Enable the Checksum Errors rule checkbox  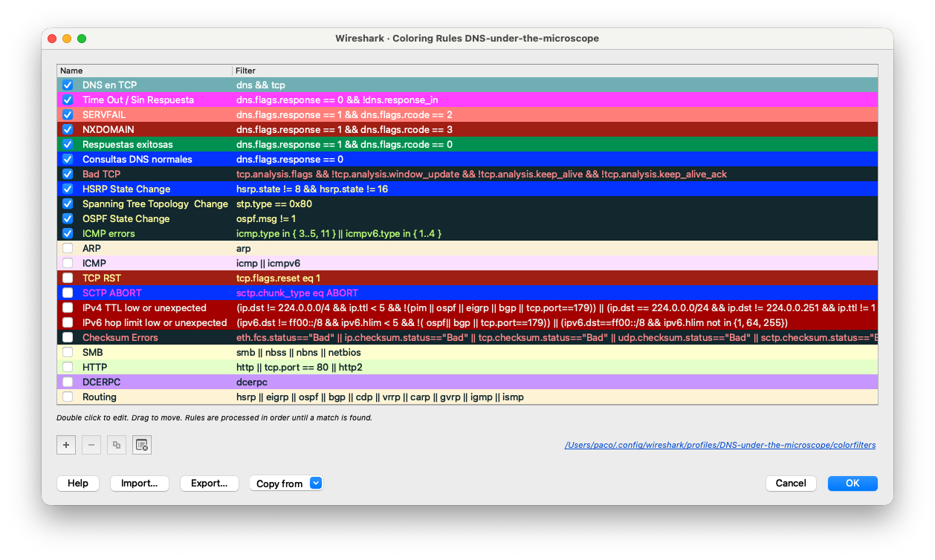(68, 338)
